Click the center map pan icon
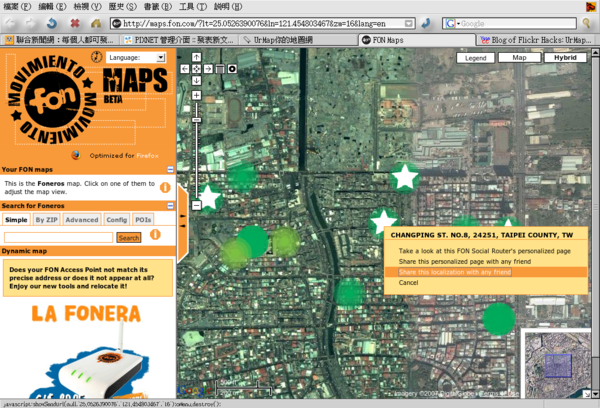Image resolution: width=600 pixels, height=408 pixels. click(196, 69)
